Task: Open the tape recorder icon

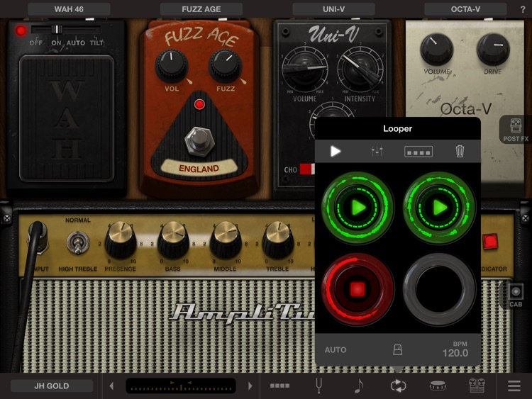Action: click(477, 386)
